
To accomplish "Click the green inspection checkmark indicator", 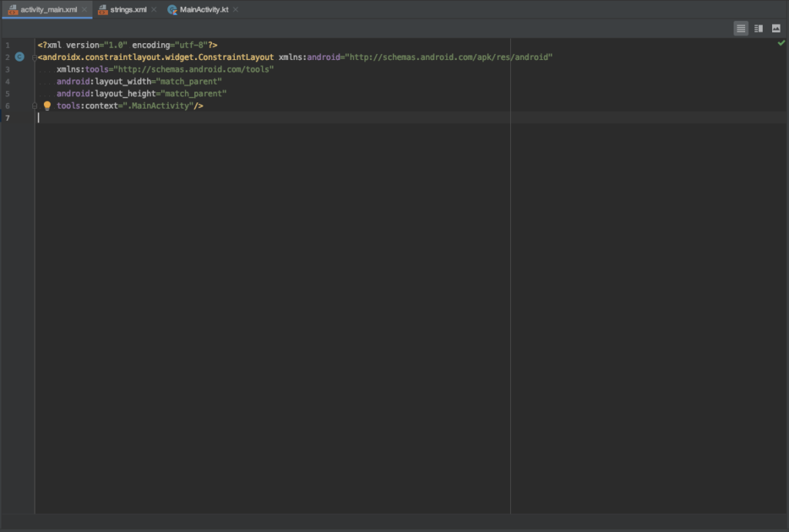I will [x=781, y=43].
